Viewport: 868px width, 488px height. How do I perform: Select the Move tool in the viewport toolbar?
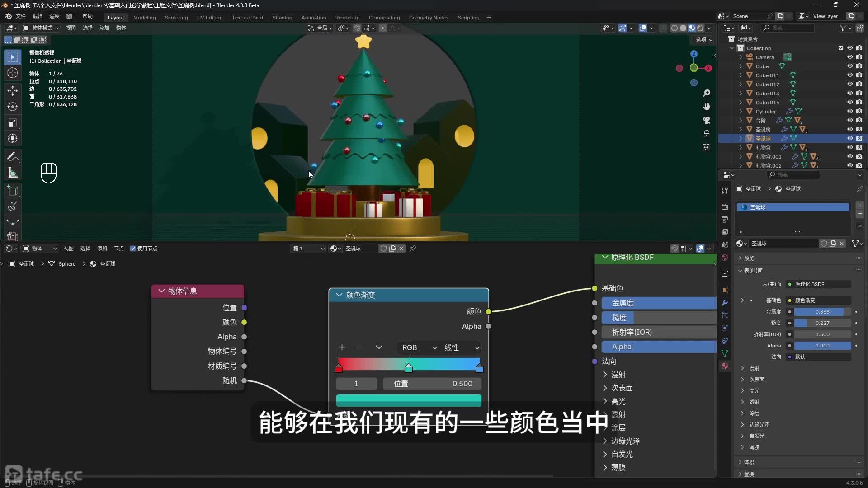click(x=13, y=90)
